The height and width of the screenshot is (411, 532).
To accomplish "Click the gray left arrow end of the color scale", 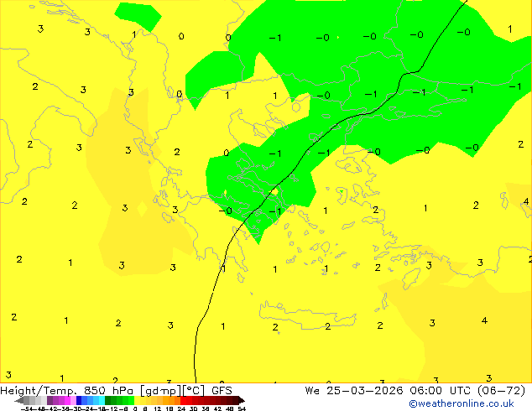I will coord(19,400).
